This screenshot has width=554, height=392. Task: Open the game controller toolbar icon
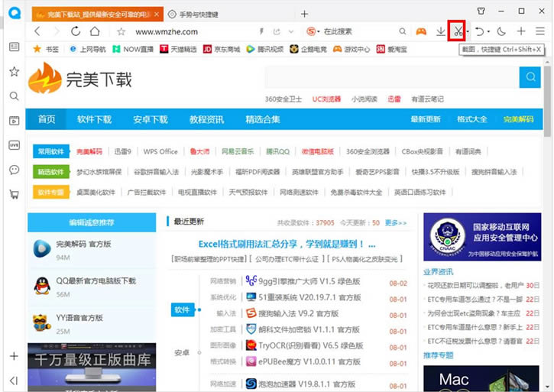pyautogui.click(x=421, y=31)
